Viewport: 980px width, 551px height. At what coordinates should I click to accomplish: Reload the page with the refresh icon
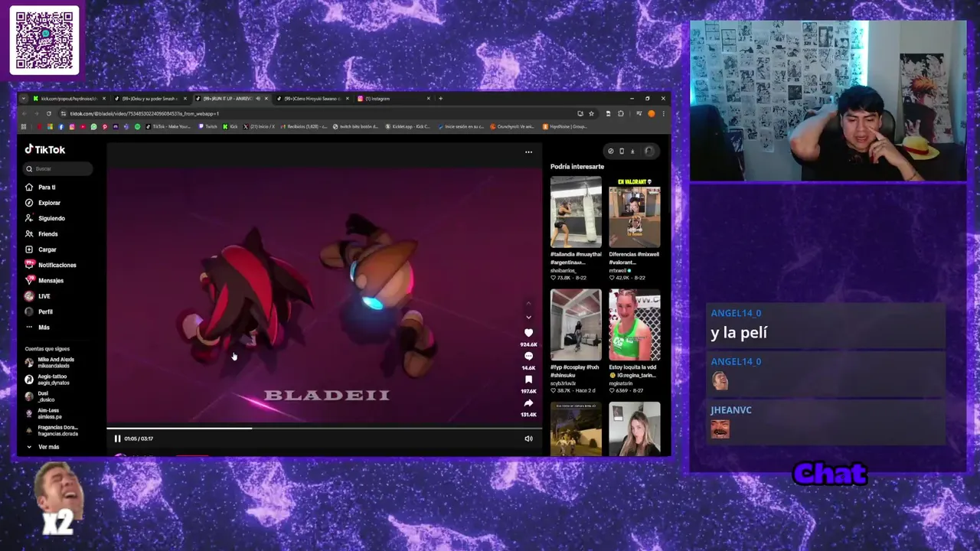coord(49,113)
